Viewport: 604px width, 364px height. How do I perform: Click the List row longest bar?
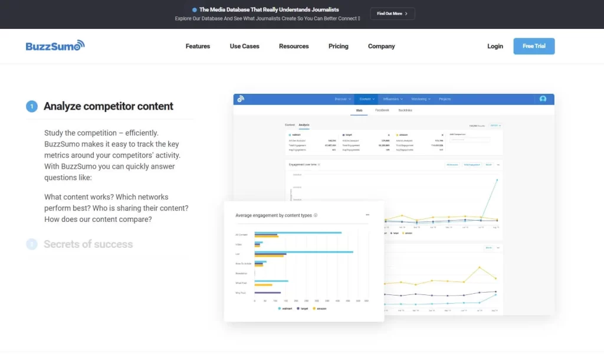tap(304, 252)
